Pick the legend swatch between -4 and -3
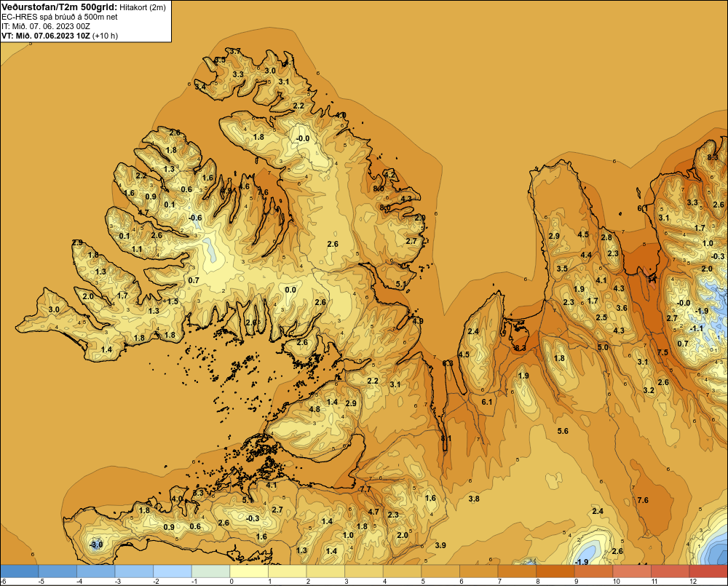Image resolution: width=728 pixels, height=586 pixels. click(95, 571)
